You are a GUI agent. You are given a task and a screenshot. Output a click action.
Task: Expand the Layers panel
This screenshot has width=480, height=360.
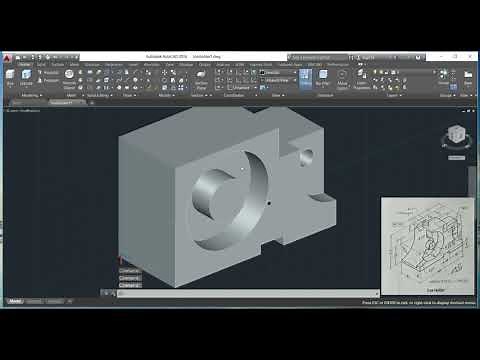(x=394, y=95)
